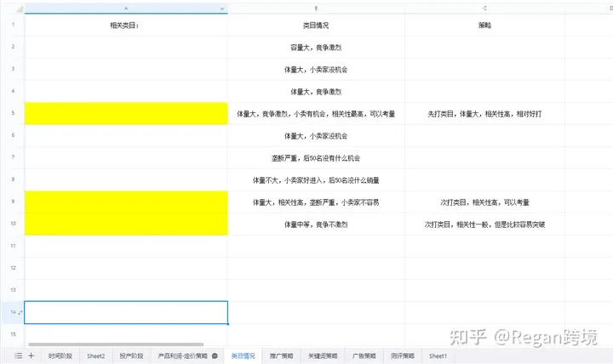The width and height of the screenshot is (613, 364).
Task: Open column A header dropdown arrow
Action: (x=222, y=9)
